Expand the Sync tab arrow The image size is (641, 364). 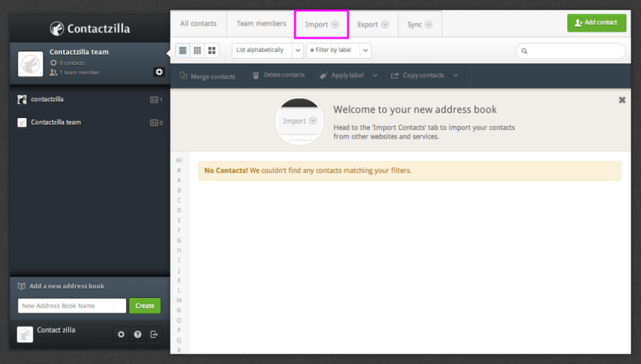click(428, 24)
